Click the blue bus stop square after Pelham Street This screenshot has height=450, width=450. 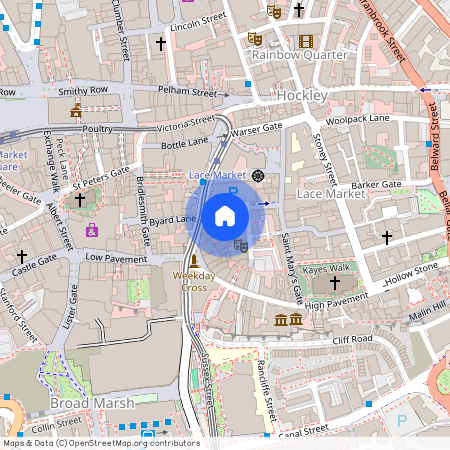pyautogui.click(x=248, y=84)
